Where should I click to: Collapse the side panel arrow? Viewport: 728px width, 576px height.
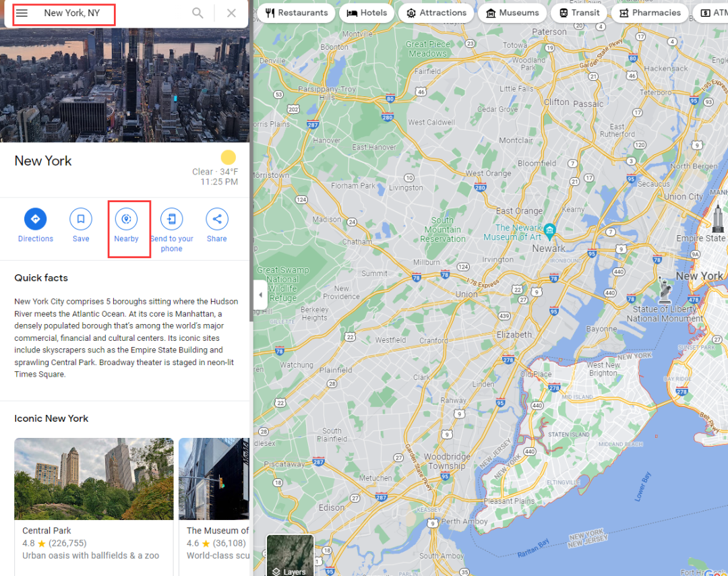click(260, 295)
